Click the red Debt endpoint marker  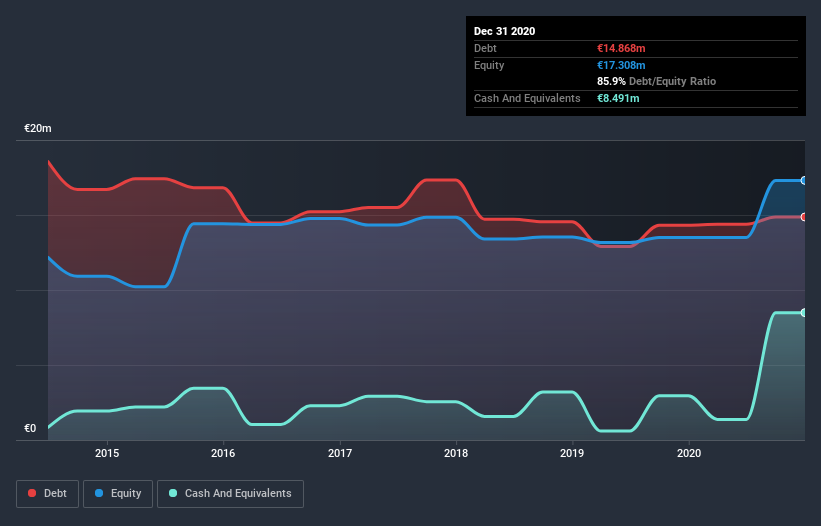click(x=804, y=217)
